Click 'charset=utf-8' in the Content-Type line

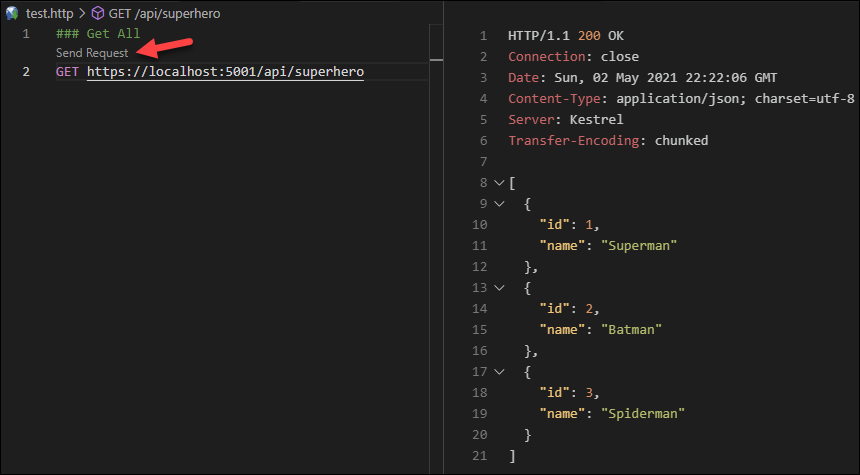coord(805,99)
